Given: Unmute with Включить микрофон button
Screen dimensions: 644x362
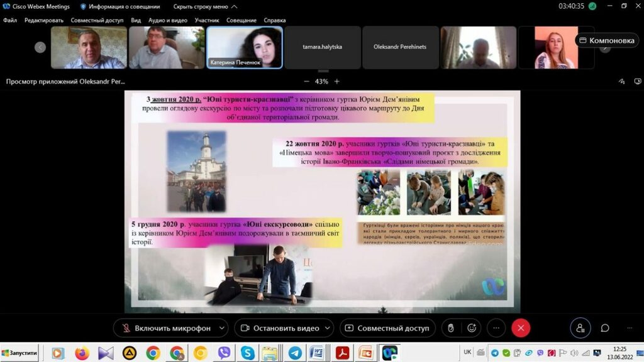Looking at the screenshot, I should click(165, 328).
